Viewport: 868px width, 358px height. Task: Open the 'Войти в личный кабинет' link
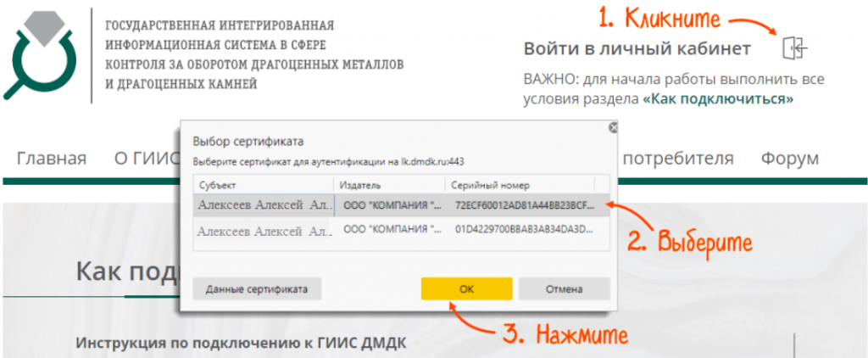pyautogui.click(x=637, y=48)
